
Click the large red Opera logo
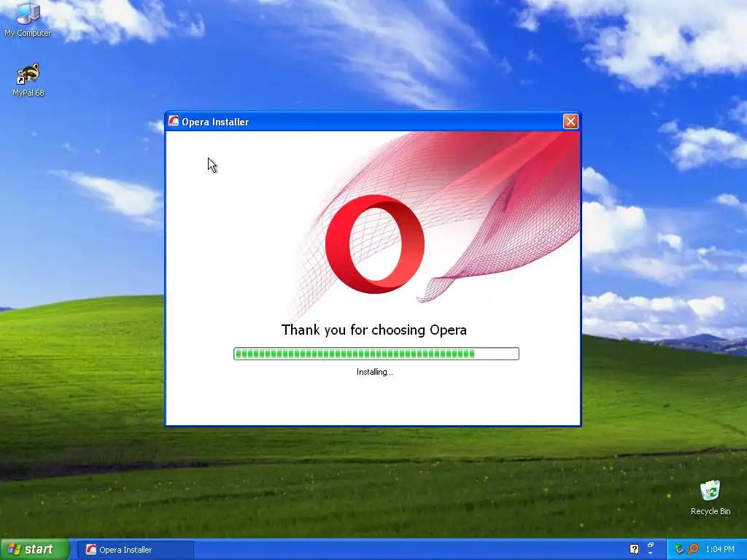click(x=375, y=244)
